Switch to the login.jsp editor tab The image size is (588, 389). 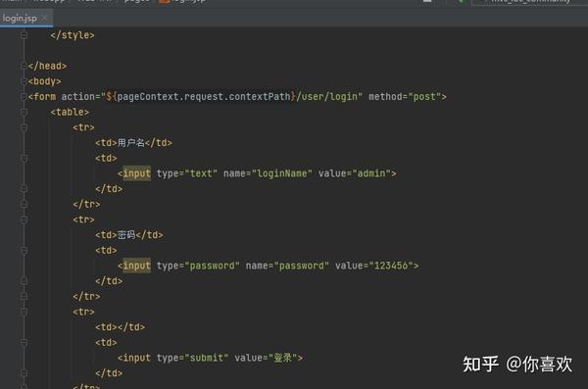click(x=20, y=18)
